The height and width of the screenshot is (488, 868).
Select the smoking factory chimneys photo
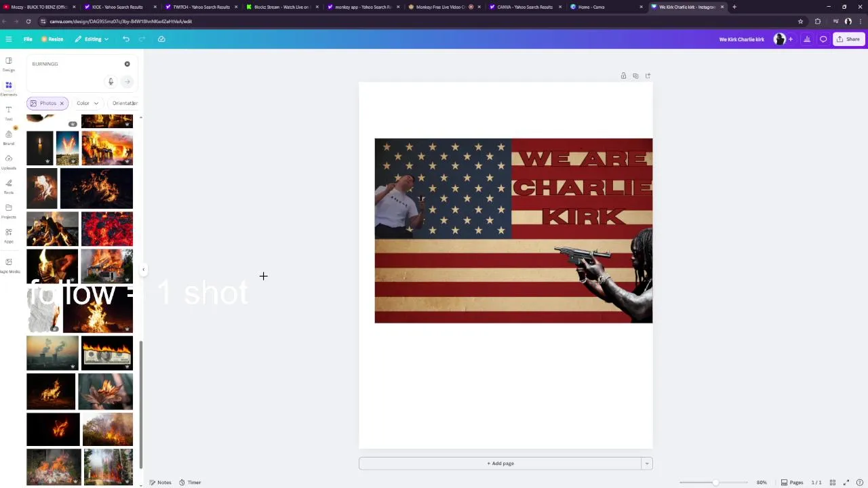[x=52, y=353]
